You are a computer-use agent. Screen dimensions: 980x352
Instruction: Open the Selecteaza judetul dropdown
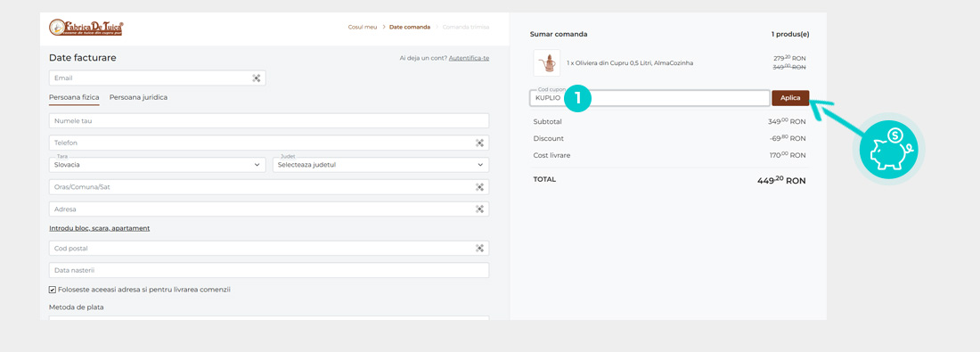(380, 165)
